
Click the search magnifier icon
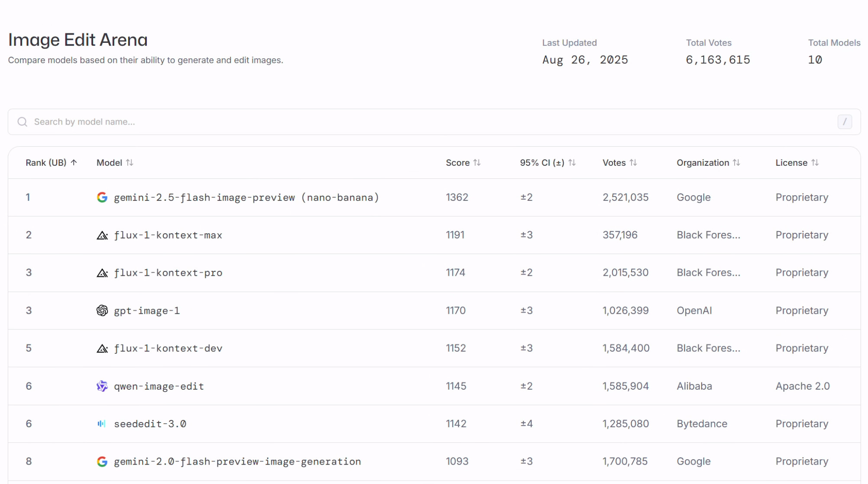click(x=22, y=122)
